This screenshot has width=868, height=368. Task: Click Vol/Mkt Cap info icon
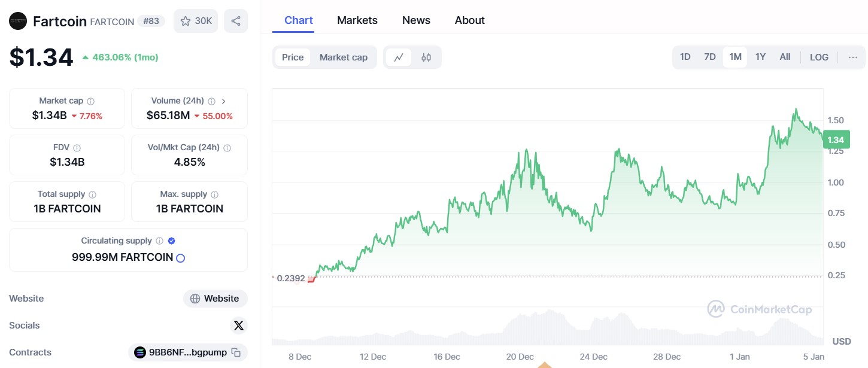227,148
